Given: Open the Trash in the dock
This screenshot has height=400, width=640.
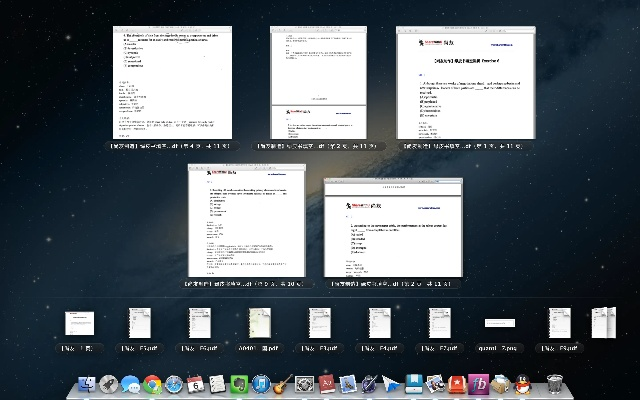Looking at the screenshot, I should [553, 384].
